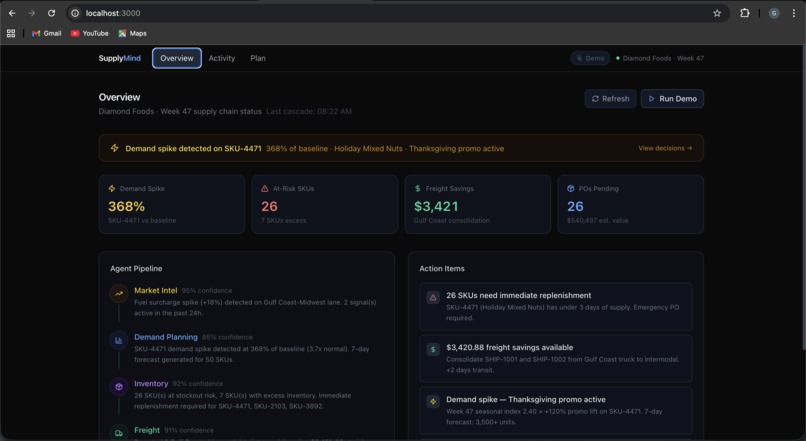The width and height of the screenshot is (806, 441).
Task: Follow the View decisions link
Action: pyautogui.click(x=665, y=148)
